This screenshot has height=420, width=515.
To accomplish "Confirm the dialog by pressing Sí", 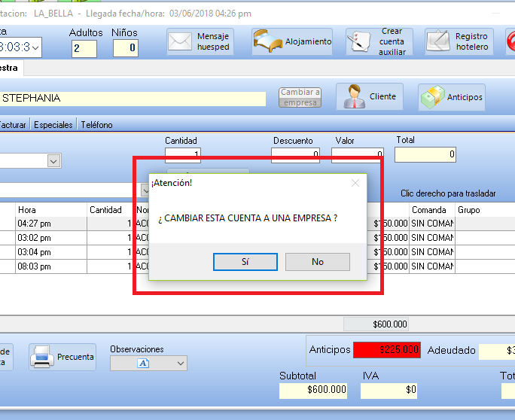I will (x=245, y=262).
